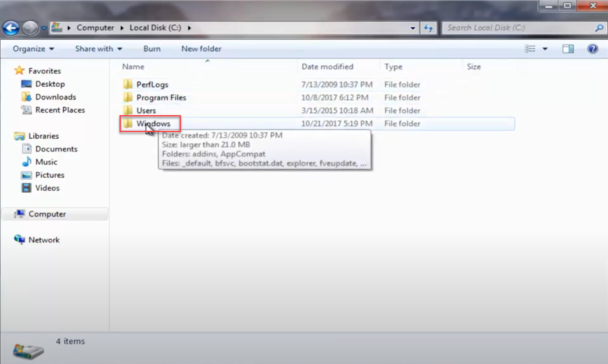Click the Windows folder icon
Viewport: 608px width, 364px height.
coord(128,123)
